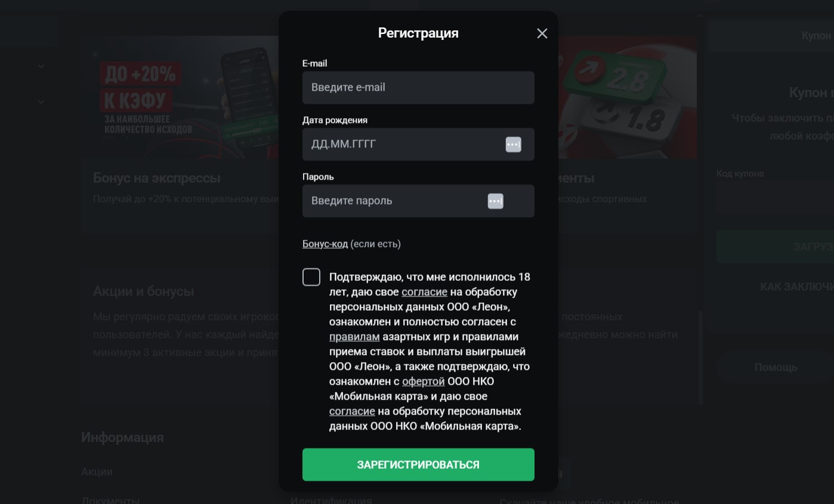Click the icon inside the date of birth field
The image size is (834, 504).
(513, 144)
